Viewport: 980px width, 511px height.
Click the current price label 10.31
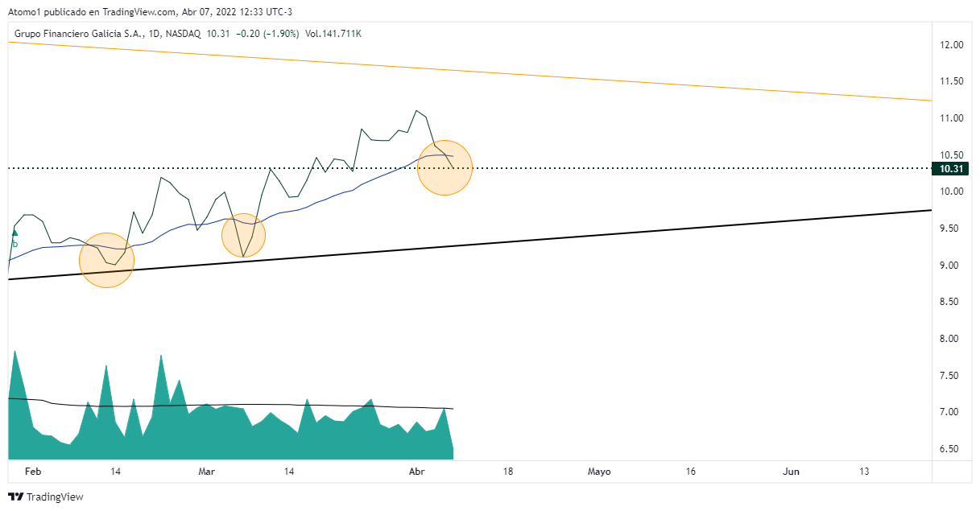(x=951, y=169)
